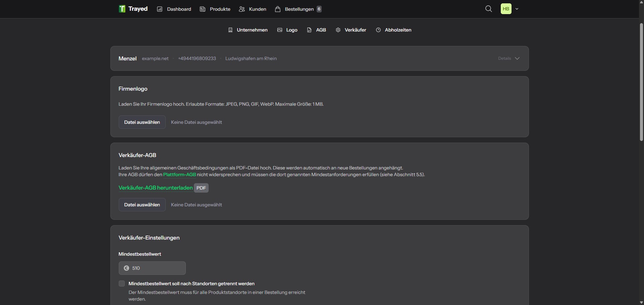Viewport: 644px width, 305px height.
Task: Select the Dashboard icon in navigation
Action: 160,9
